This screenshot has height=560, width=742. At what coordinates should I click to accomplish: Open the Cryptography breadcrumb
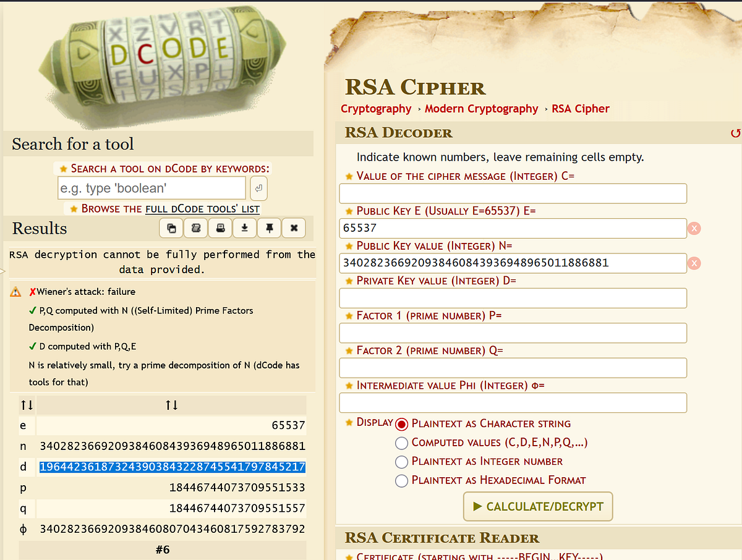[376, 108]
